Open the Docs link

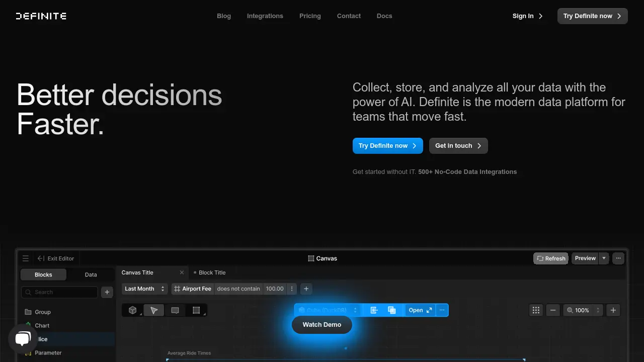coord(384,16)
